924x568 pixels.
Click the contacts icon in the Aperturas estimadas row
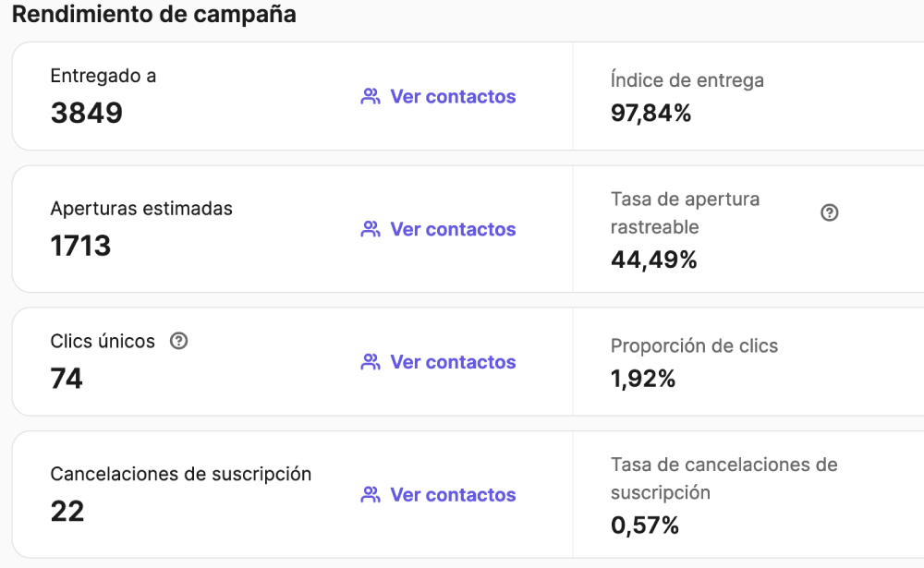pos(371,229)
